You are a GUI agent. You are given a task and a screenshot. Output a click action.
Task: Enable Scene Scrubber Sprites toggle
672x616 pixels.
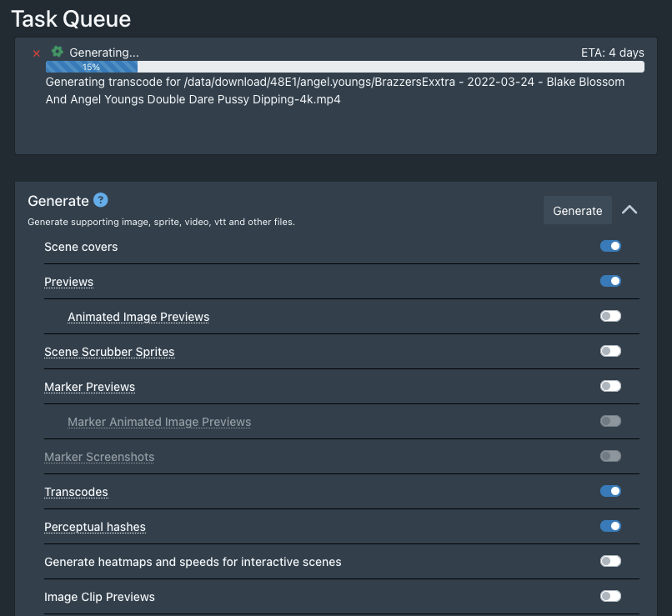610,351
